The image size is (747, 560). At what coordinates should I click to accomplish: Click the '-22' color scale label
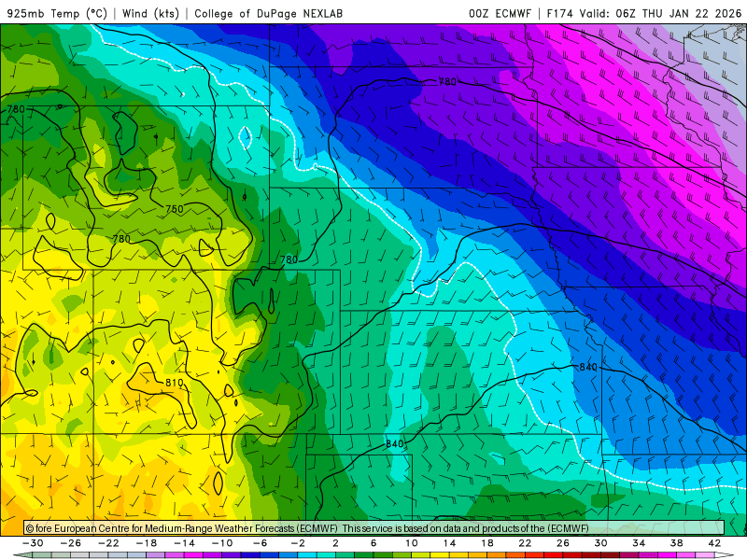(x=108, y=543)
